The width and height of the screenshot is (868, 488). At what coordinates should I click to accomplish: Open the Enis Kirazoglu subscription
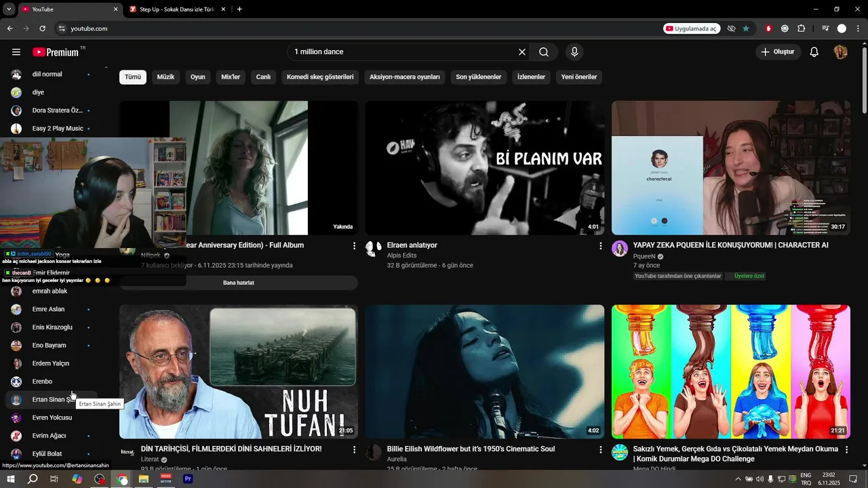tap(53, 327)
